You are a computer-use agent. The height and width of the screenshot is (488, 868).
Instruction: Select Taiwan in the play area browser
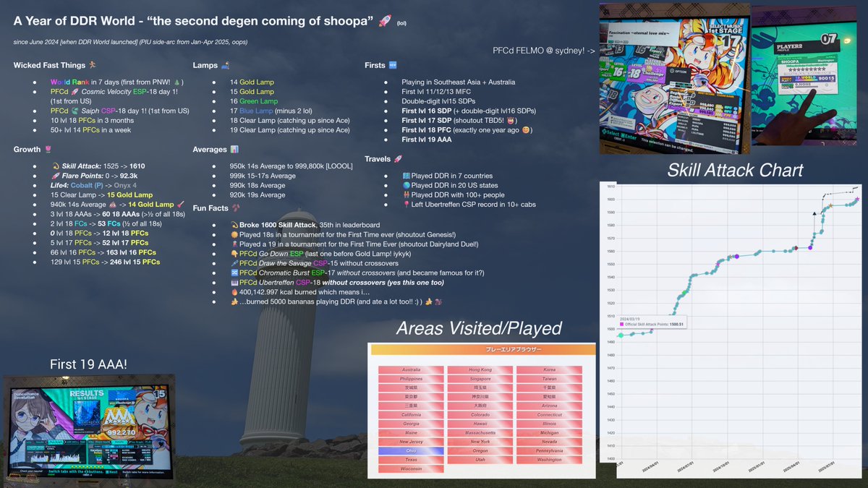[550, 379]
